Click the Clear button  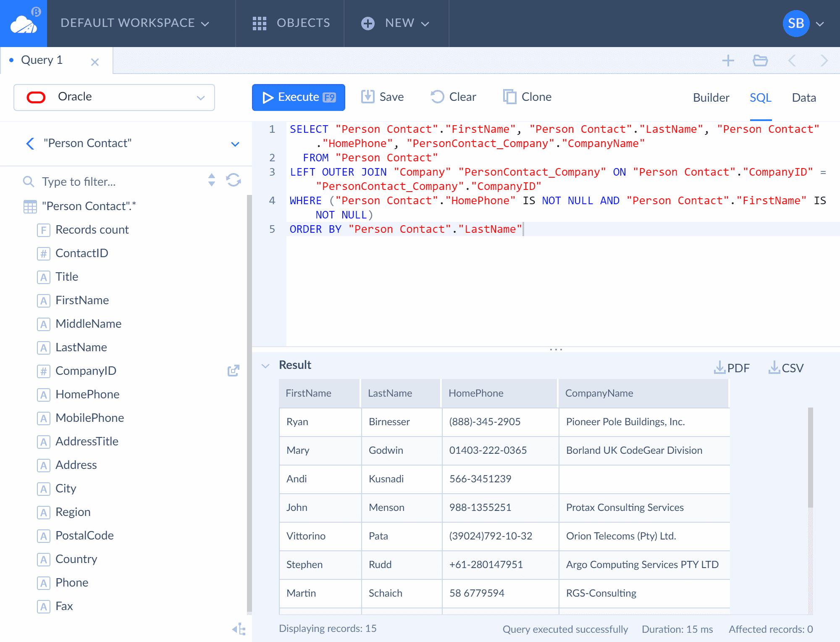[x=454, y=97]
